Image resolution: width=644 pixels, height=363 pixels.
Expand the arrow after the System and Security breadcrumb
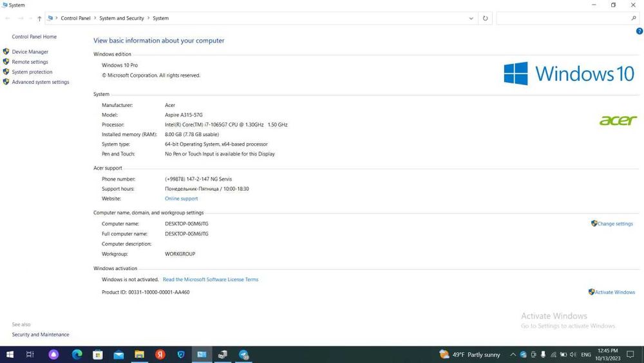click(148, 18)
